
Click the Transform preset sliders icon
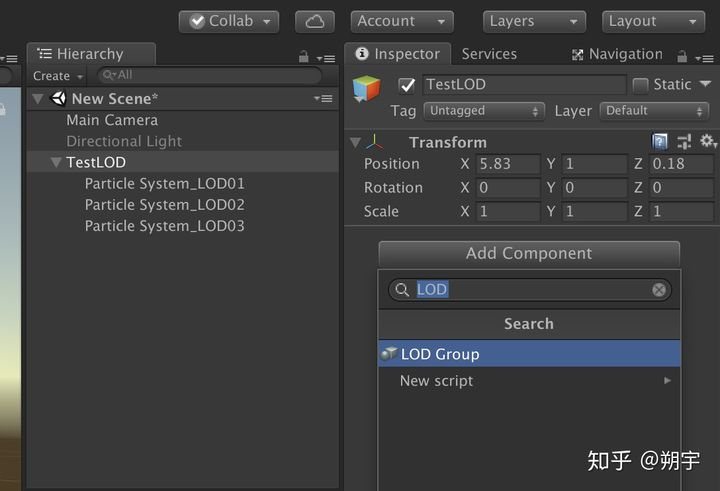(x=684, y=141)
